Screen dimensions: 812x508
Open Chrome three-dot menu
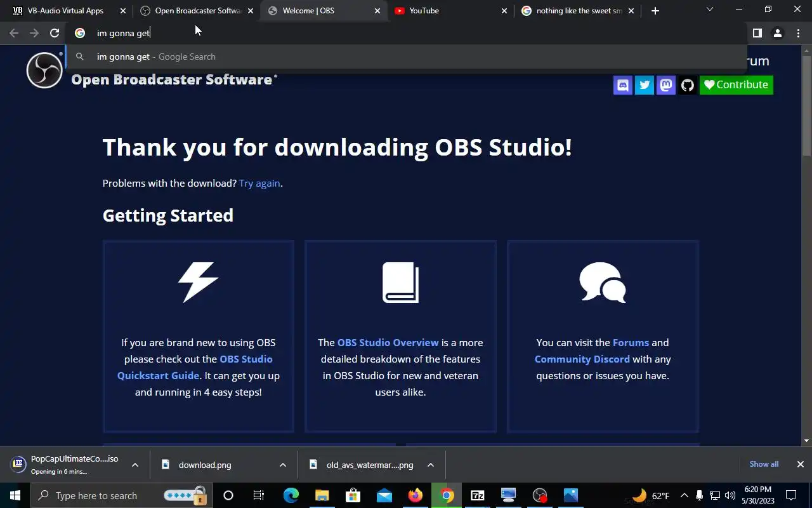tap(798, 33)
